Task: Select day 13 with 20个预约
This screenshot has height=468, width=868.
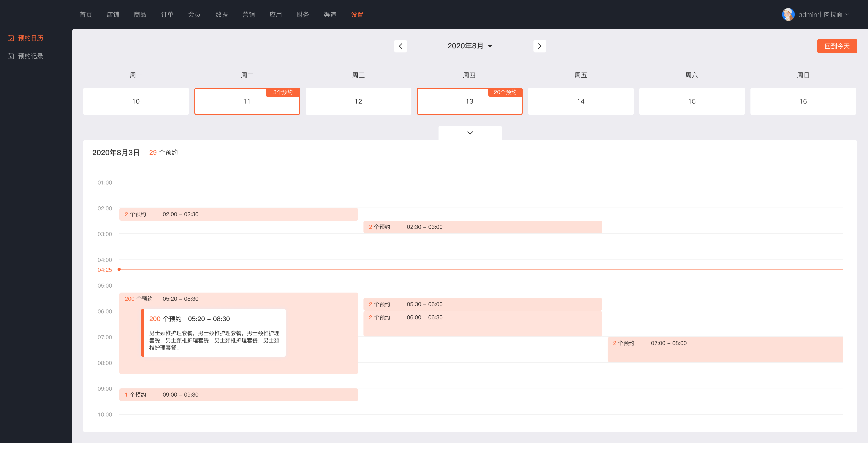Action: [x=469, y=102]
